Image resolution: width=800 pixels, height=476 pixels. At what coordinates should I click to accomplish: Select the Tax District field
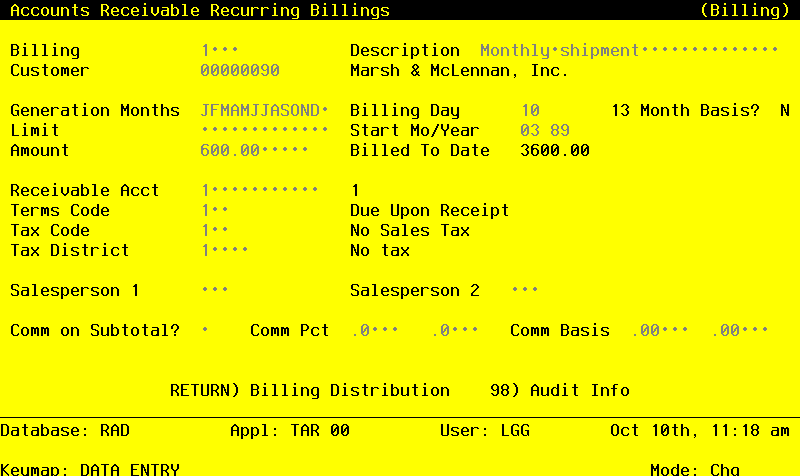(224, 250)
